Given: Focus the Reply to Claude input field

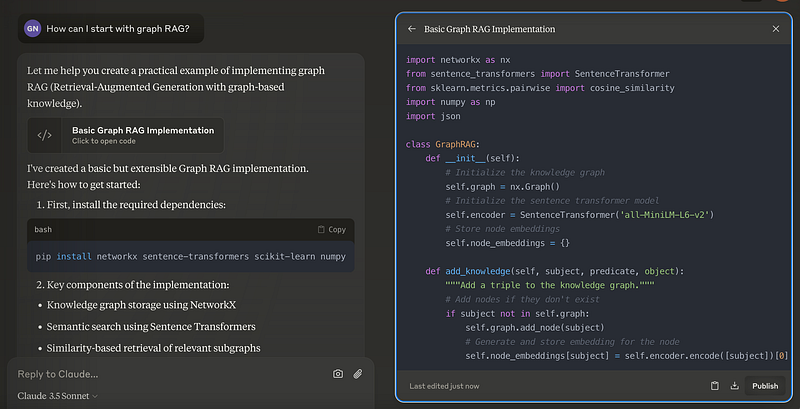Looking at the screenshot, I should 168,374.
